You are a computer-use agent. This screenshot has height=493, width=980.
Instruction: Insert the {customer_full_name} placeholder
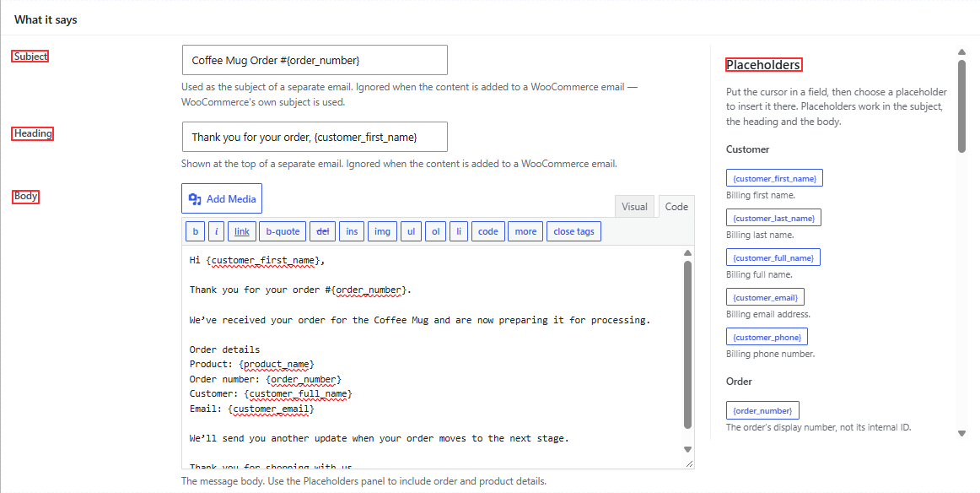773,257
